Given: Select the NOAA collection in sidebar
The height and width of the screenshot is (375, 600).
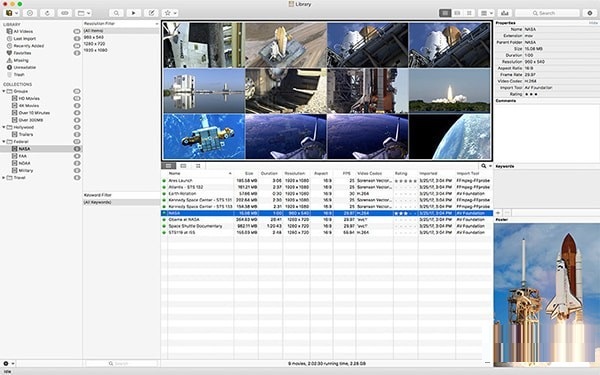Looking at the screenshot, I should [x=24, y=163].
